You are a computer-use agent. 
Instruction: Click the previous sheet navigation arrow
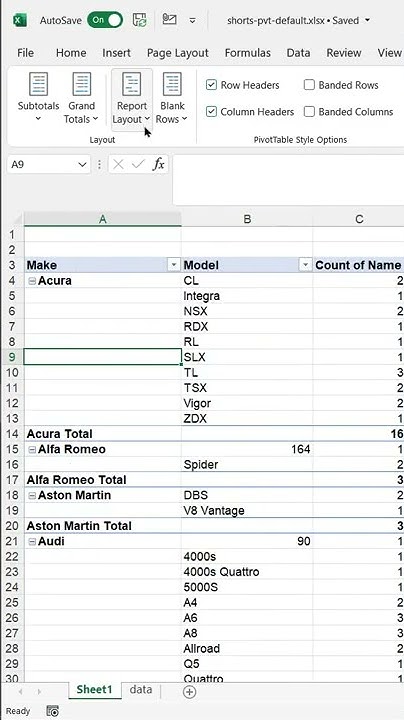(21, 692)
